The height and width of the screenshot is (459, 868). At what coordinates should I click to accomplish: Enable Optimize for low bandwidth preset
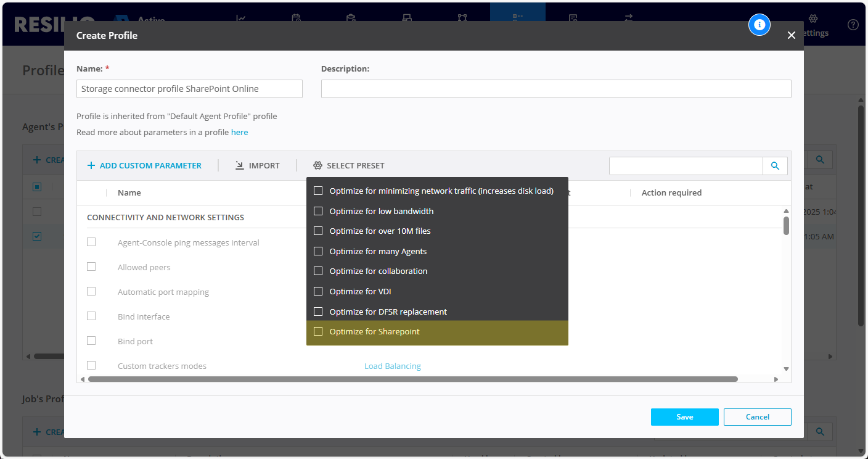[318, 210]
